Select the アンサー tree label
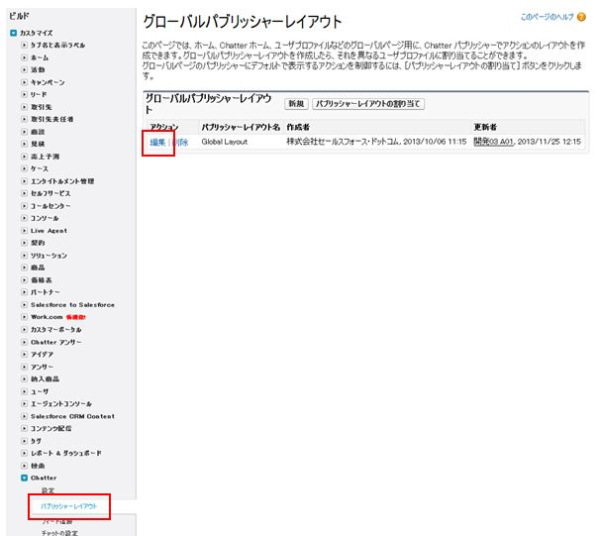 (42, 367)
